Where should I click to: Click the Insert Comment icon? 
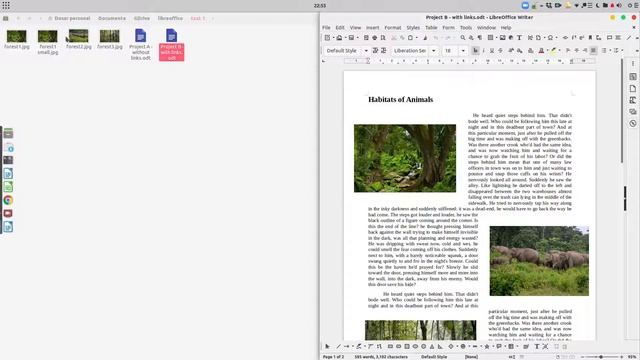(609, 38)
